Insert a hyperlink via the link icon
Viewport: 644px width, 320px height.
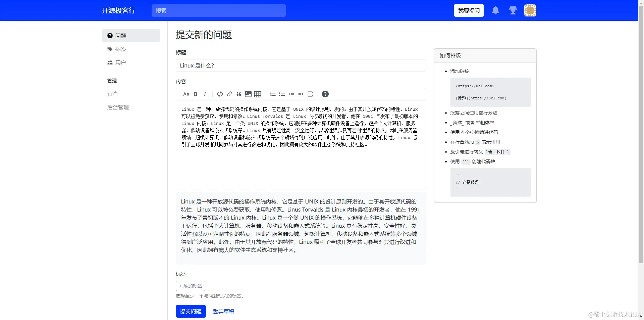tap(229, 94)
